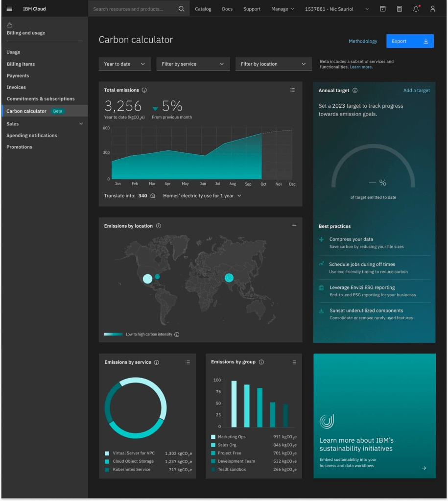Viewport: 448px width, 501px height.
Task: Click the Compress your data practice
Action: (374, 243)
